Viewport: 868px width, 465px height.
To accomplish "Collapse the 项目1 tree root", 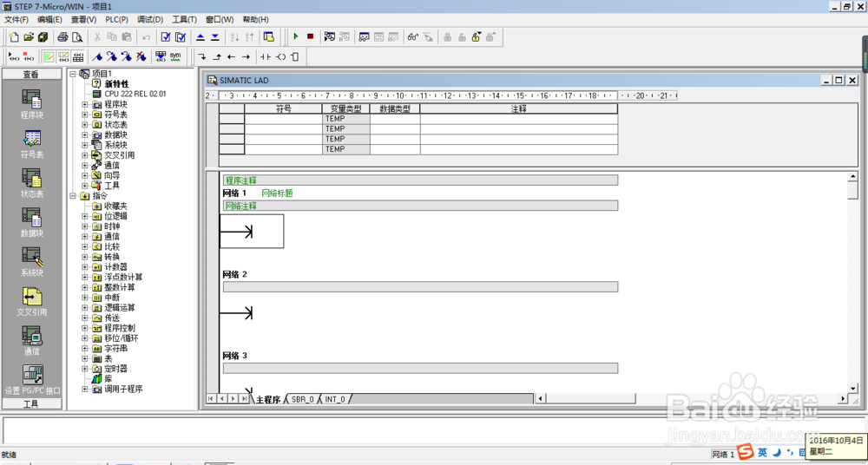I will click(x=73, y=73).
